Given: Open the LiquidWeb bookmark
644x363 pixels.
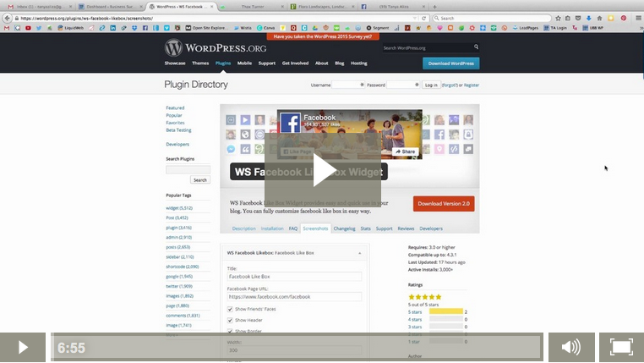Looking at the screenshot, I should pos(71,28).
